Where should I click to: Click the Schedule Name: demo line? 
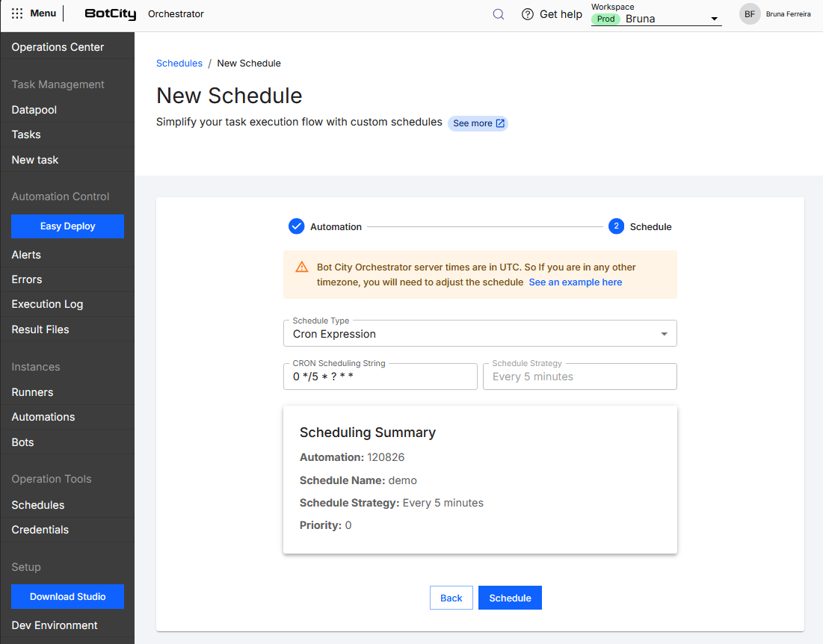click(x=359, y=480)
